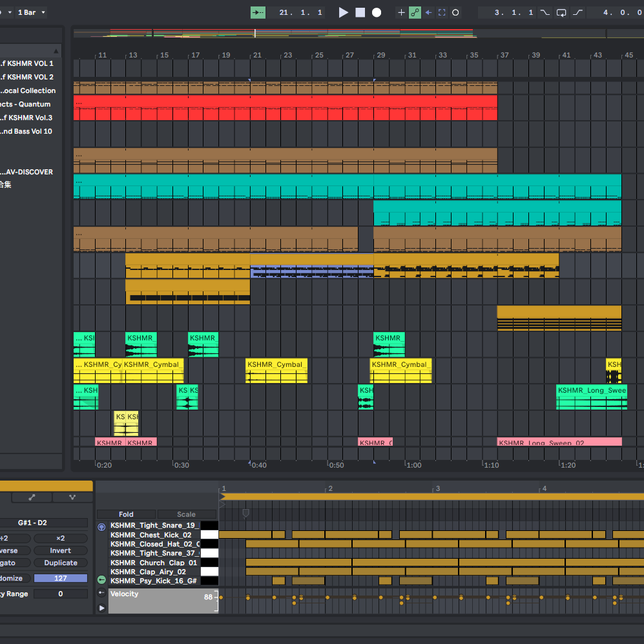Image resolution: width=644 pixels, height=644 pixels.
Task: Toggle the Follow playback button
Action: [x=258, y=12]
